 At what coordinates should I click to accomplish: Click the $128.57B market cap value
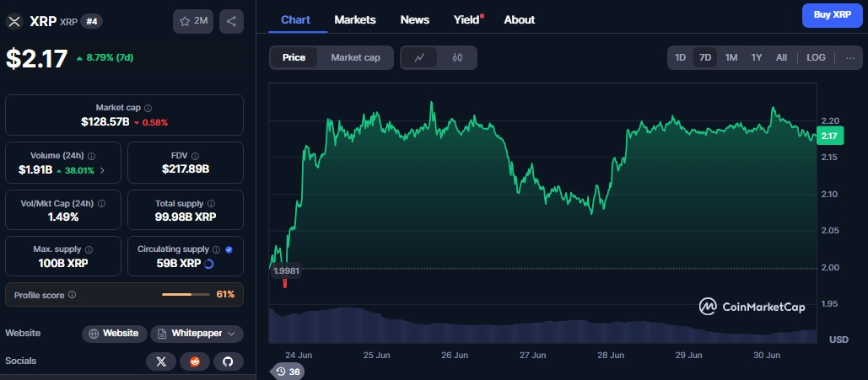pyautogui.click(x=105, y=122)
